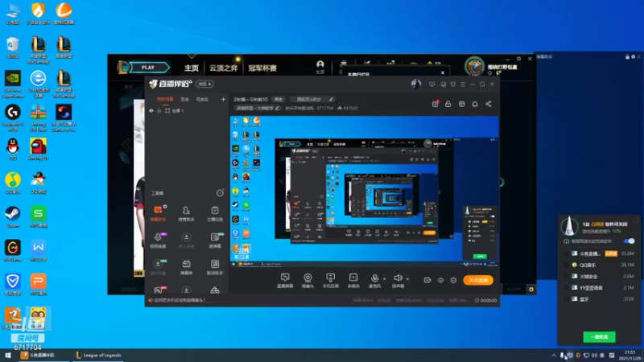Check the box for 火绒安全 in the optimizer list

567,277
